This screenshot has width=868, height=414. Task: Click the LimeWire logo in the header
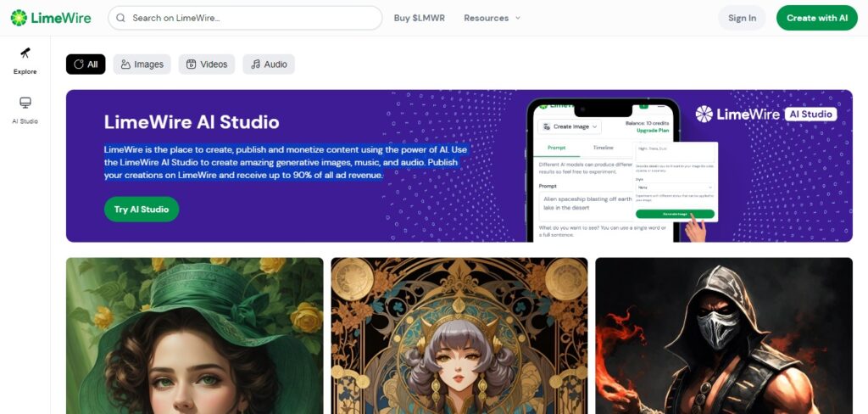(x=50, y=18)
